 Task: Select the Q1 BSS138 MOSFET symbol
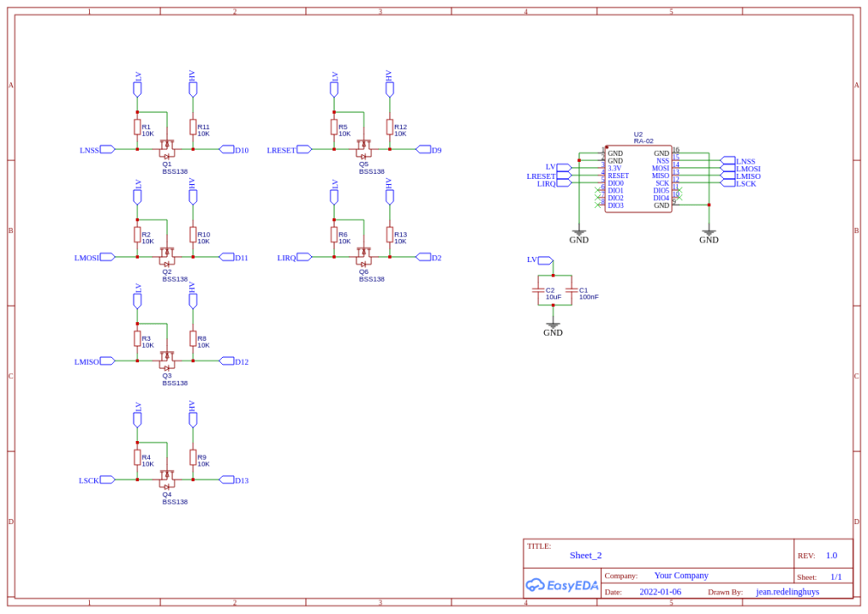pos(167,149)
